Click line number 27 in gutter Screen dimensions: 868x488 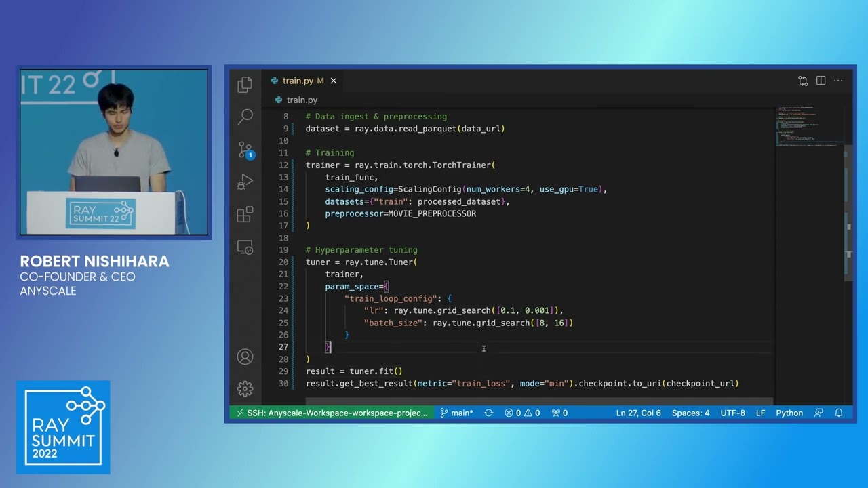[283, 347]
